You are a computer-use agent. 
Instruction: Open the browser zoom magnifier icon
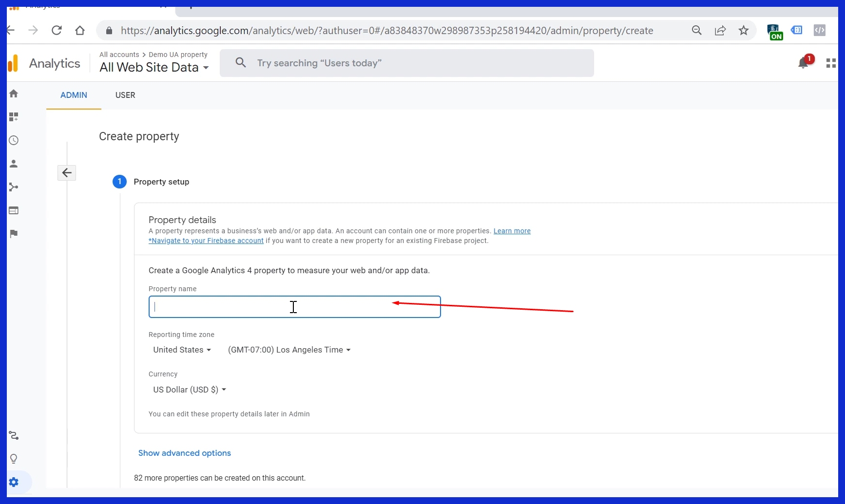pyautogui.click(x=697, y=30)
